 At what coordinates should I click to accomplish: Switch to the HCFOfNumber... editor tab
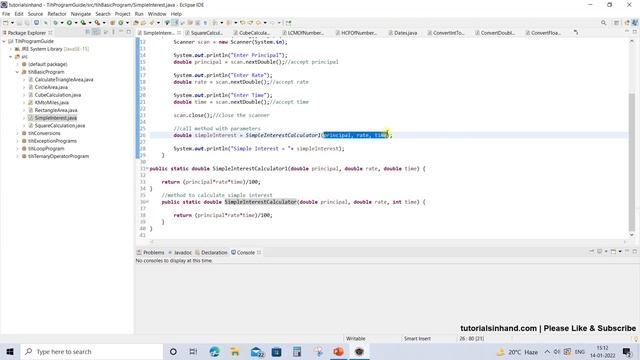coord(356,33)
